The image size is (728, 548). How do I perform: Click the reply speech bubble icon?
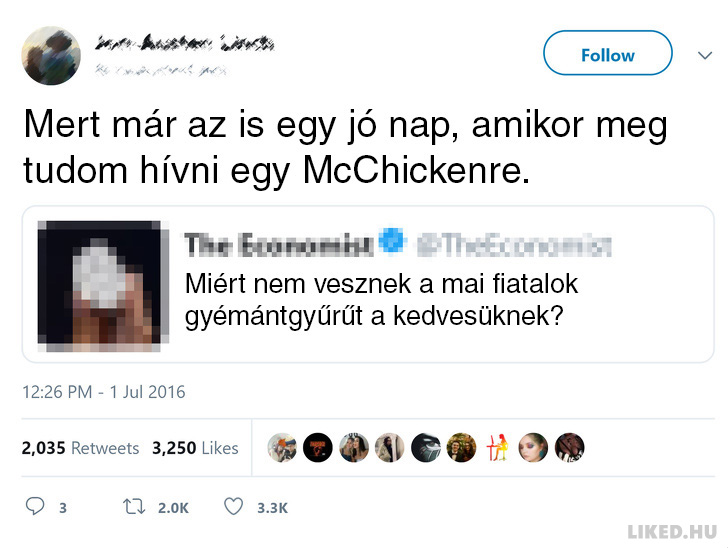coord(35,506)
